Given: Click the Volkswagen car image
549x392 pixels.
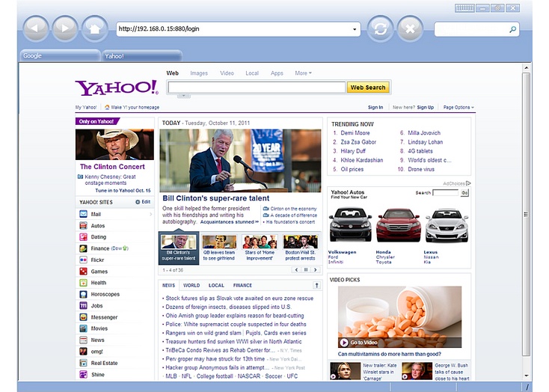Looking at the screenshot, I should coord(351,225).
